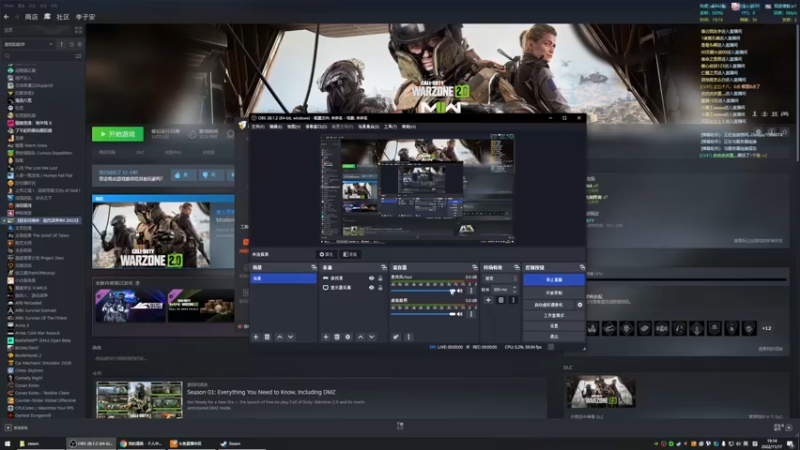Image resolution: width=800 pixels, height=450 pixels.
Task: Pop out the Sources dock float icon
Action: pos(384,267)
